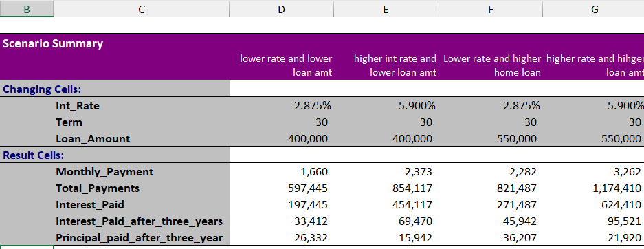Select Loan_Amount 400,000 in column D
The height and width of the screenshot is (249, 644).
tap(309, 139)
